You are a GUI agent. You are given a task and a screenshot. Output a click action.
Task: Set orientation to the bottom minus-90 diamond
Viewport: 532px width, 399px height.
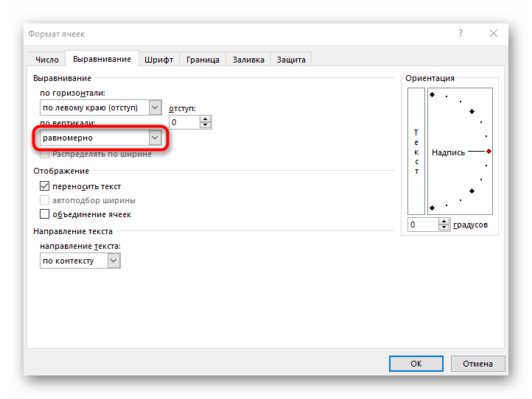coord(432,208)
